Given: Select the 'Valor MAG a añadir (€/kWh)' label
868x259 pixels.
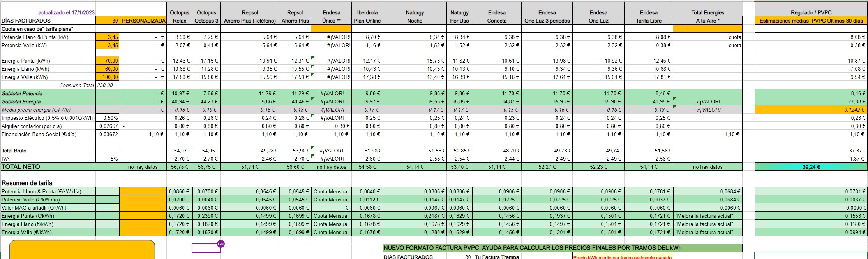Looking at the screenshot, I should coord(34,208).
